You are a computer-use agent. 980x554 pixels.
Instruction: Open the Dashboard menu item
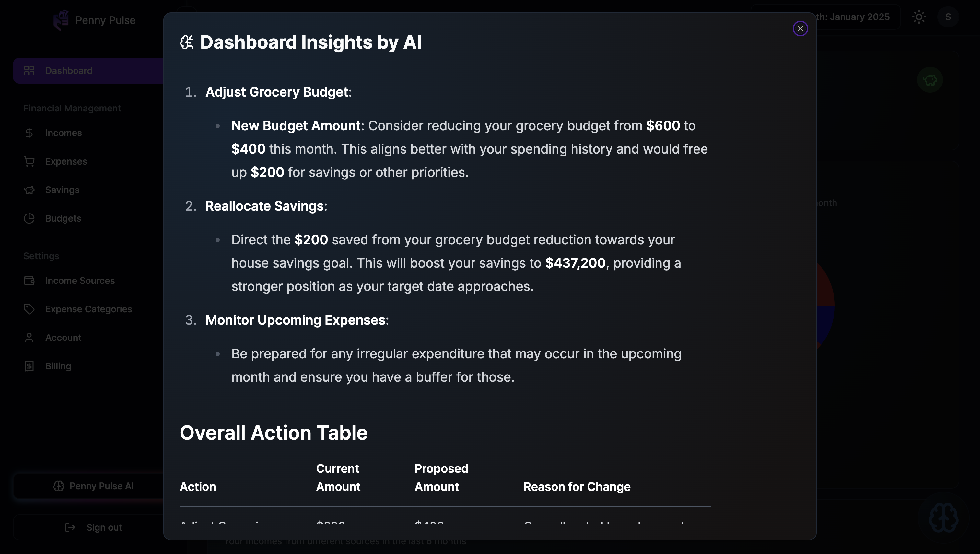pos(68,71)
